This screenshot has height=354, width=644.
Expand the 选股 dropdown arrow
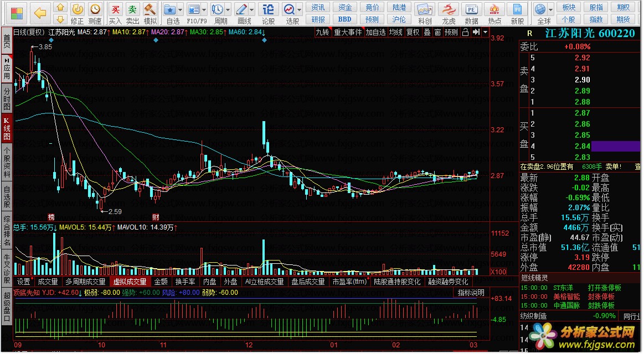[x=300, y=9]
